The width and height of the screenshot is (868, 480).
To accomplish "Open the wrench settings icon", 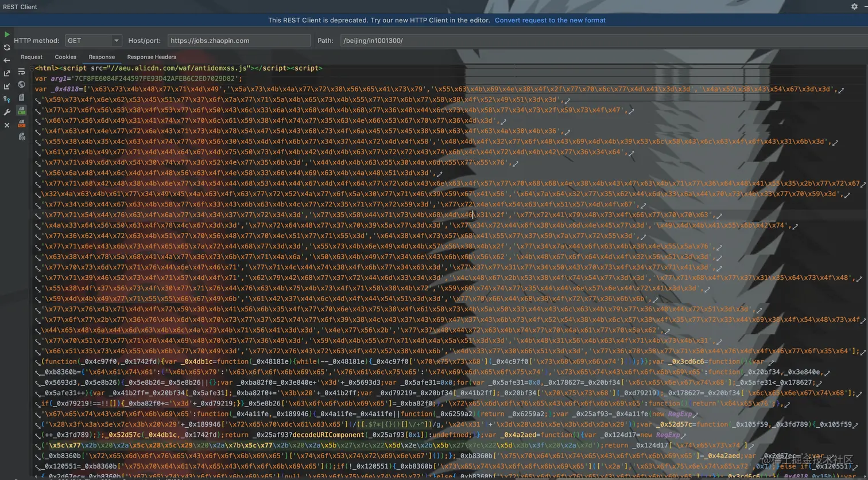I will [x=7, y=112].
